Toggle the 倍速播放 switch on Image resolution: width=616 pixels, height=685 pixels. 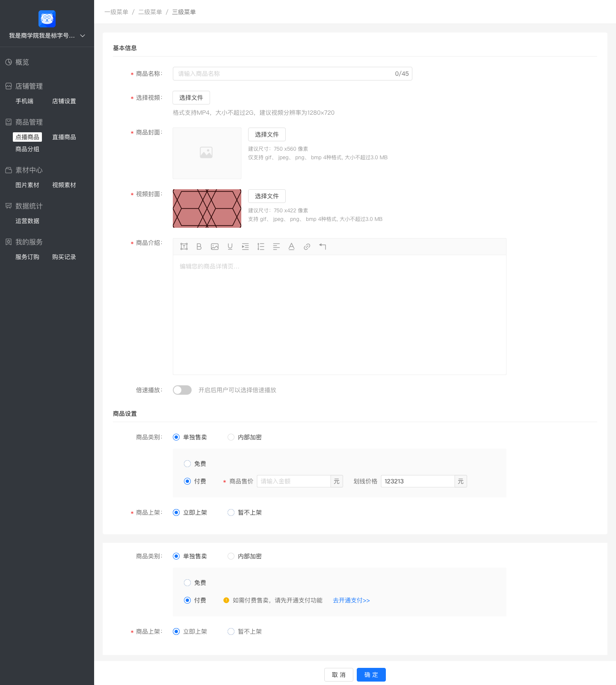click(x=182, y=390)
